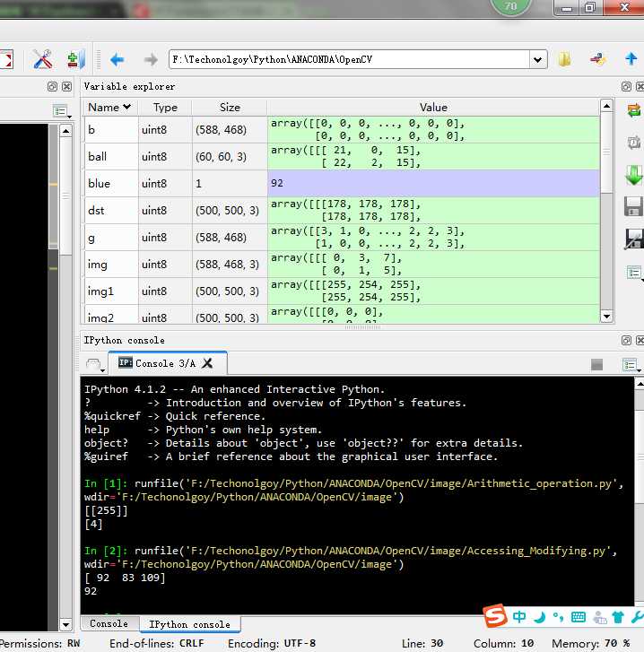Undock the Variable explorer pane
The height and width of the screenshot is (652, 644).
[x=626, y=86]
